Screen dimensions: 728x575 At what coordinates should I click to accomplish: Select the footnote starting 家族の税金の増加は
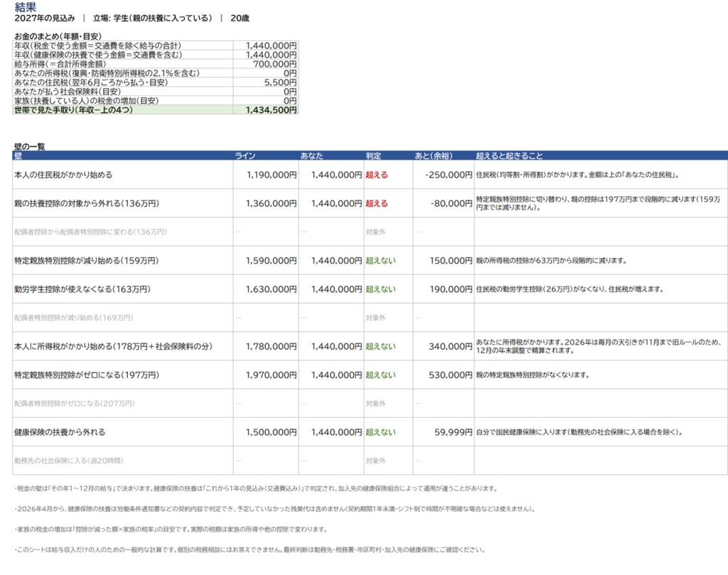(171, 529)
